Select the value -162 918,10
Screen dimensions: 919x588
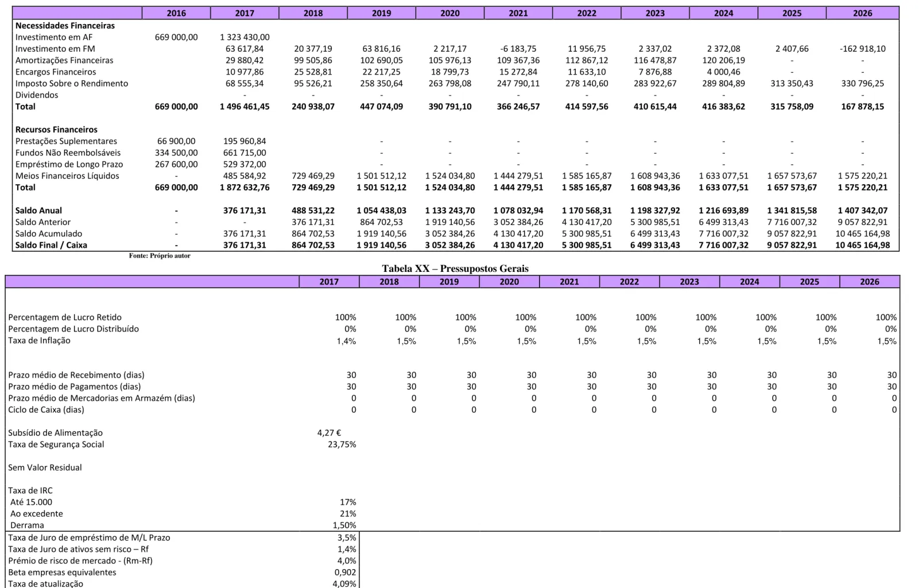(x=862, y=49)
